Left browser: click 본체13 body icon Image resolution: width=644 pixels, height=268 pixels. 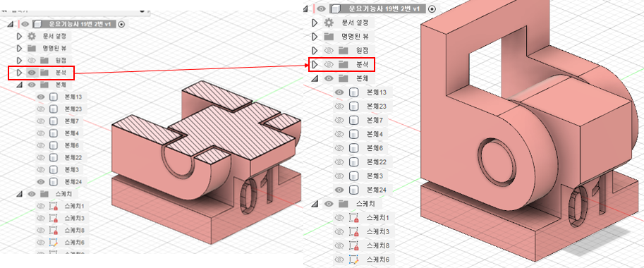click(53, 97)
